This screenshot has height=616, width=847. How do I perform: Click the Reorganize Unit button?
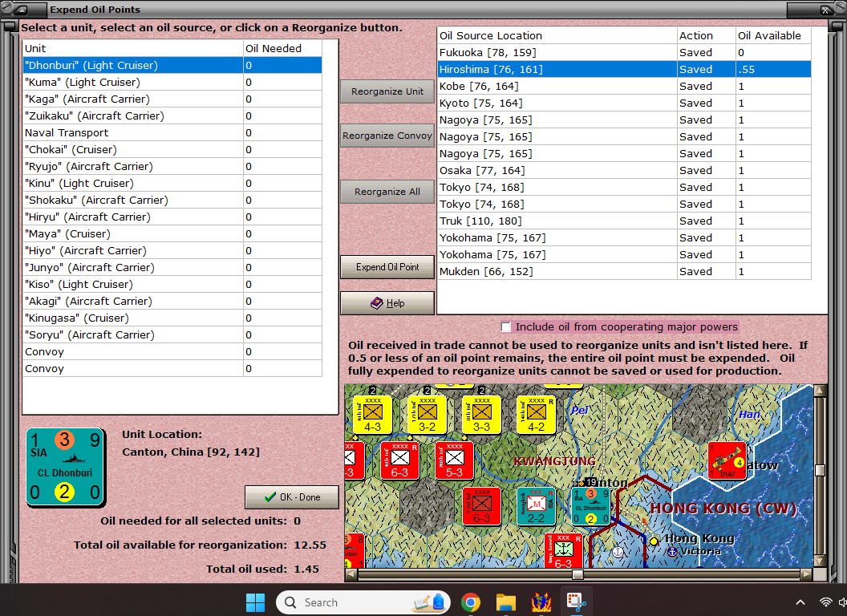pos(387,91)
